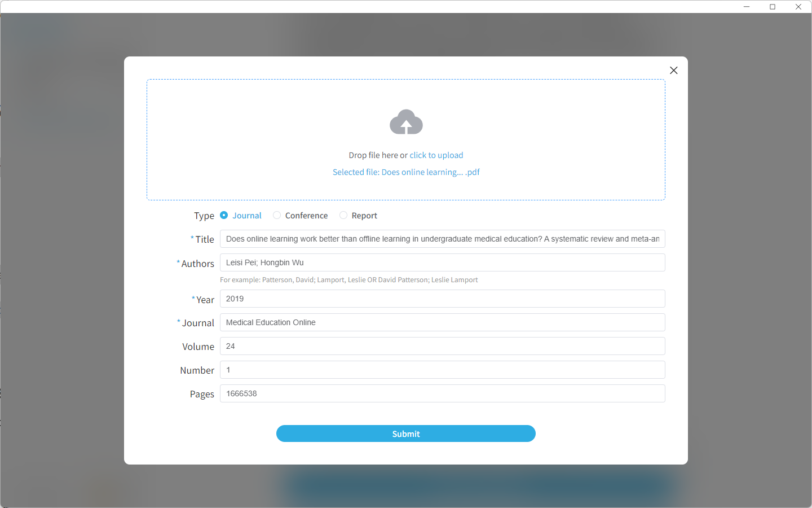Viewport: 812px width, 508px height.
Task: Click the Volume field showing 24
Action: point(443,345)
